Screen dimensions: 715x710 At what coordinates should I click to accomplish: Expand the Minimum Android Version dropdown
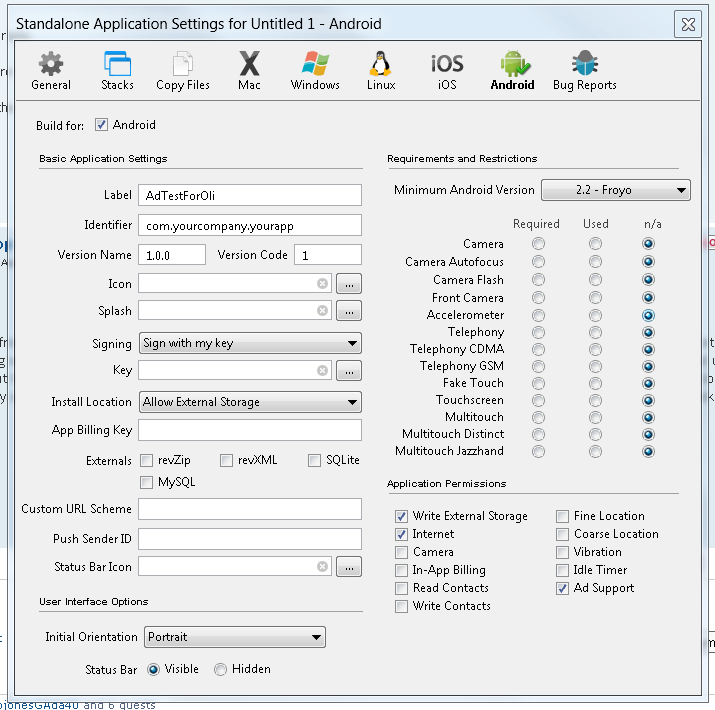point(616,190)
